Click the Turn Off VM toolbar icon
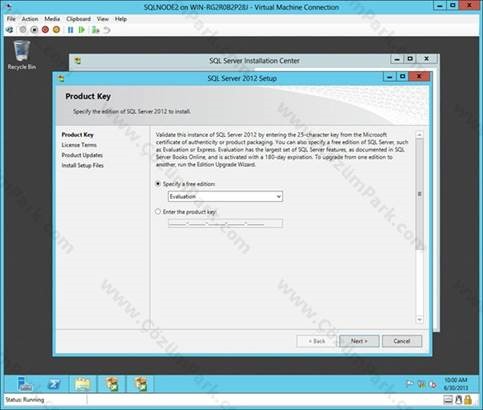The image size is (483, 410). tap(34, 30)
